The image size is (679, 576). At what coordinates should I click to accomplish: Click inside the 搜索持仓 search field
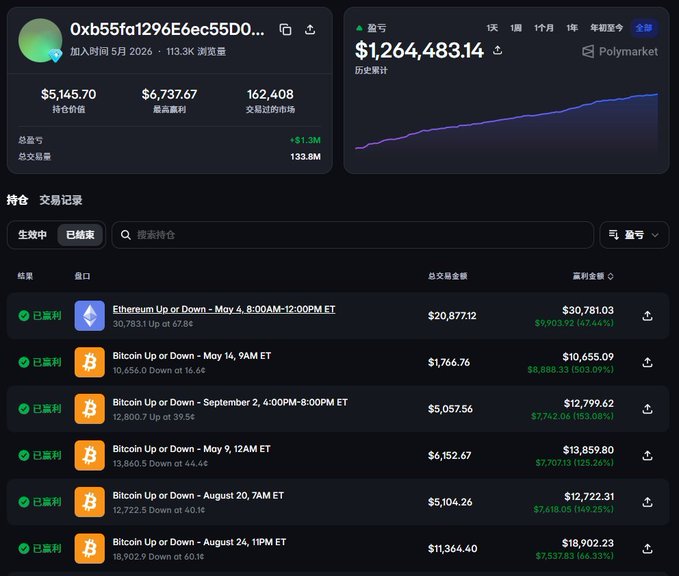[x=352, y=235]
